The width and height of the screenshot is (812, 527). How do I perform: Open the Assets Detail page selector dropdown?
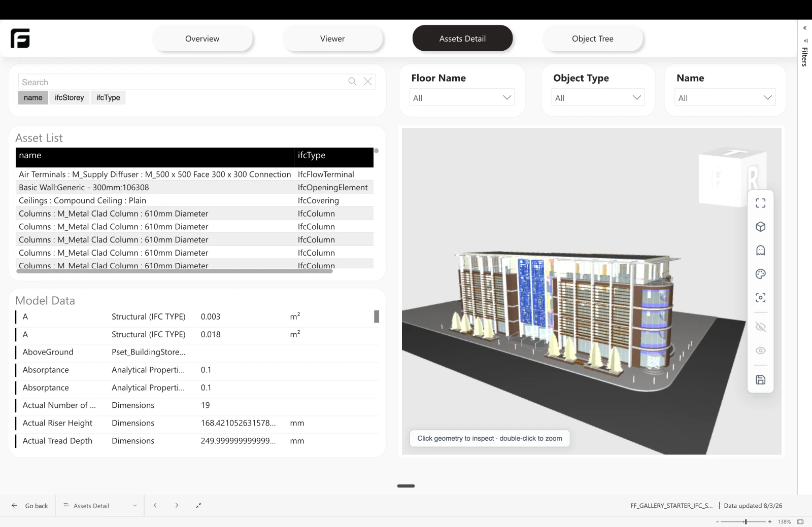(x=100, y=506)
